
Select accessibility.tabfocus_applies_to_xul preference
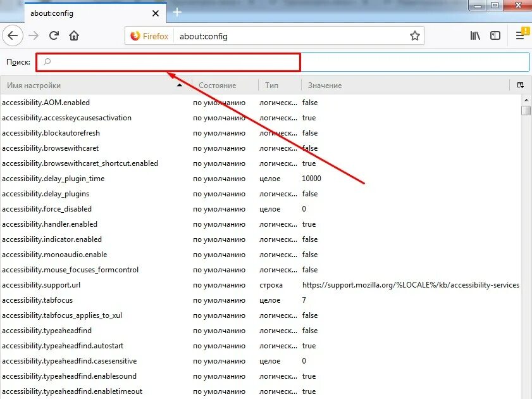click(x=261, y=315)
